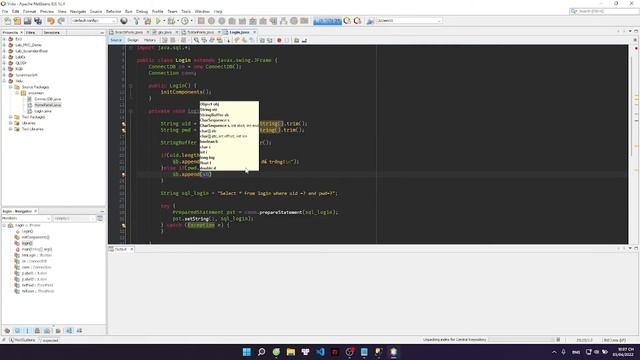Toggle Show Inherited Members in Navigator
640x360 pixels.
(x=7, y=331)
